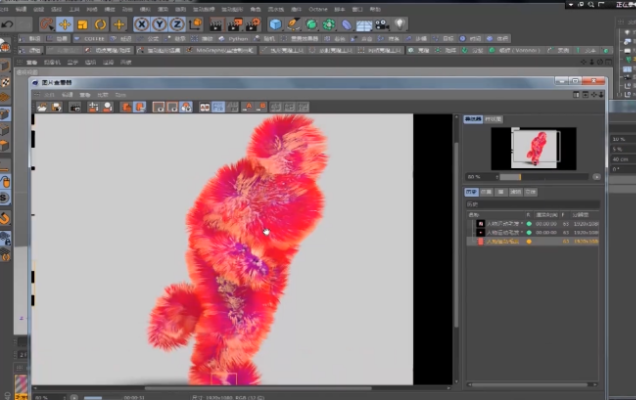
Task: Select the Rotate tool in top toolbar
Action: point(101,24)
